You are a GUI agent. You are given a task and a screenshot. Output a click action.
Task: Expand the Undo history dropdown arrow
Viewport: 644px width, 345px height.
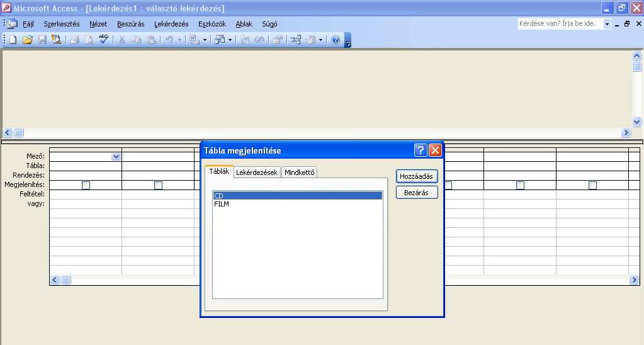179,40
